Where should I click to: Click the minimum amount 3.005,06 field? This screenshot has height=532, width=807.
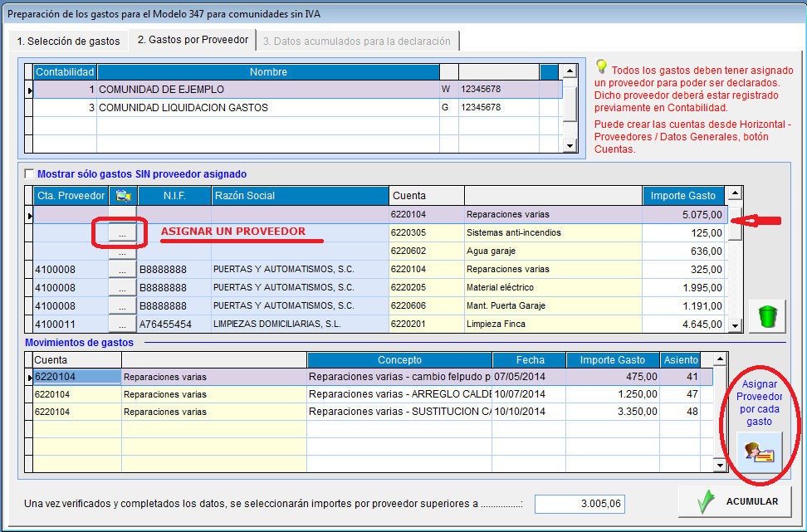point(581,503)
